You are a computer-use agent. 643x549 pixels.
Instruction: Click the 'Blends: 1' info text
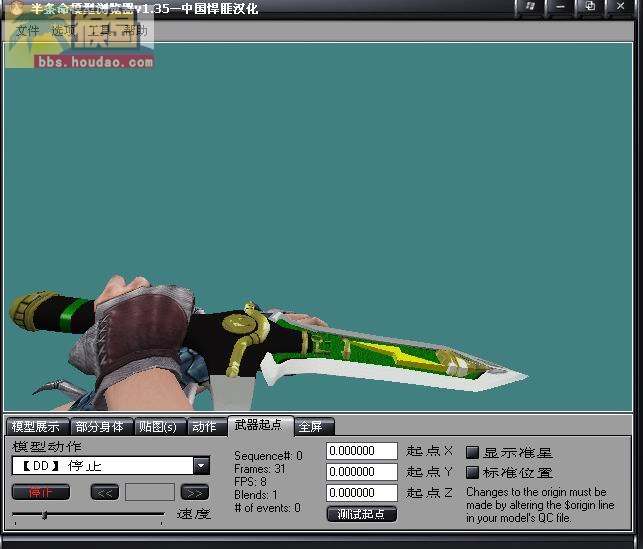pyautogui.click(x=256, y=495)
